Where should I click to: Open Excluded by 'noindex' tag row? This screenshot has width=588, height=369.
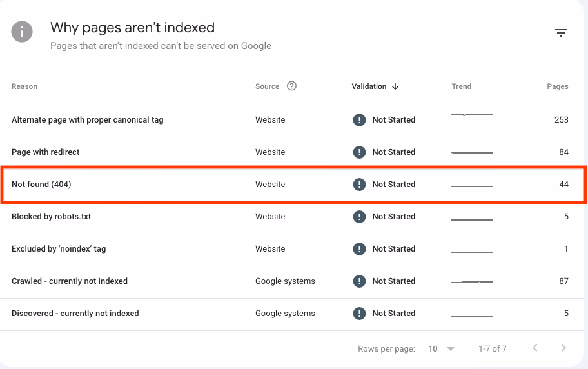[292, 250]
